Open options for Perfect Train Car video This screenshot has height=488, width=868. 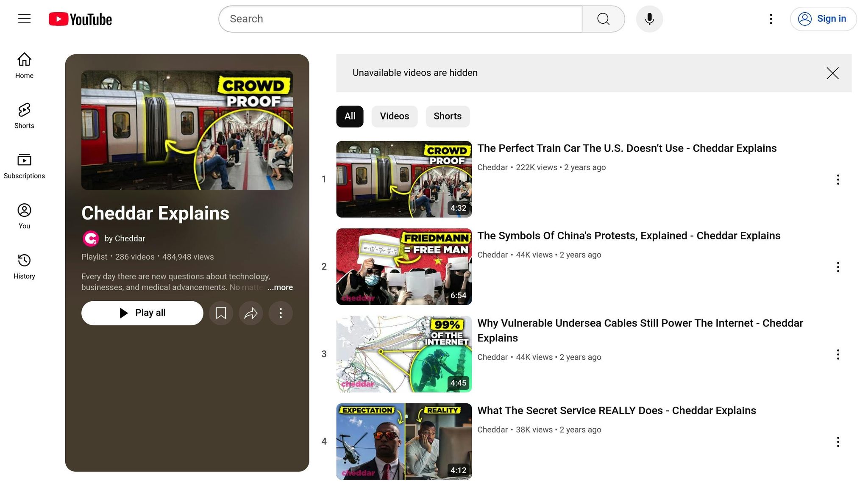click(x=837, y=180)
